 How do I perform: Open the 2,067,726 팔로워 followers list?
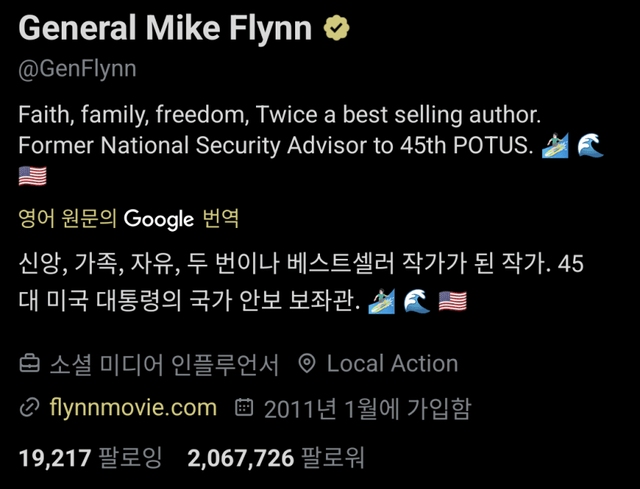click(276, 459)
